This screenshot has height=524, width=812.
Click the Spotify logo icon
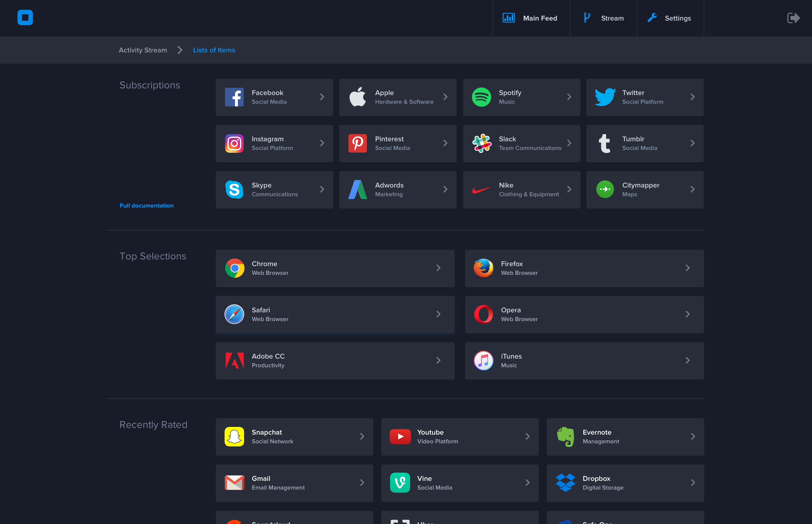coord(481,97)
